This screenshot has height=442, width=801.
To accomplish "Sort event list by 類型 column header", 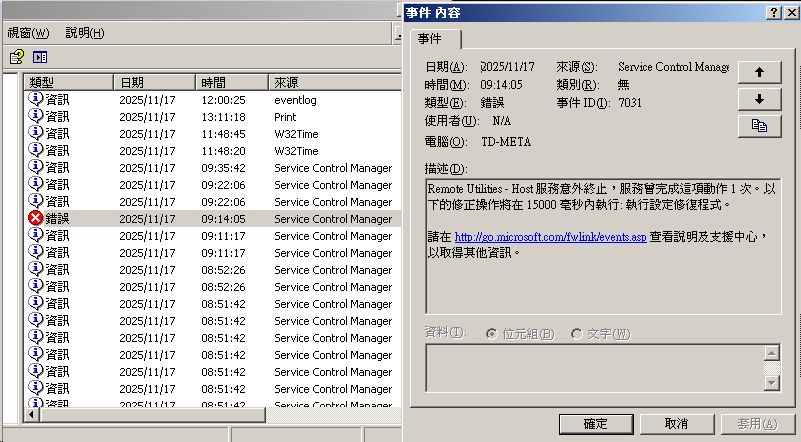I will point(68,82).
